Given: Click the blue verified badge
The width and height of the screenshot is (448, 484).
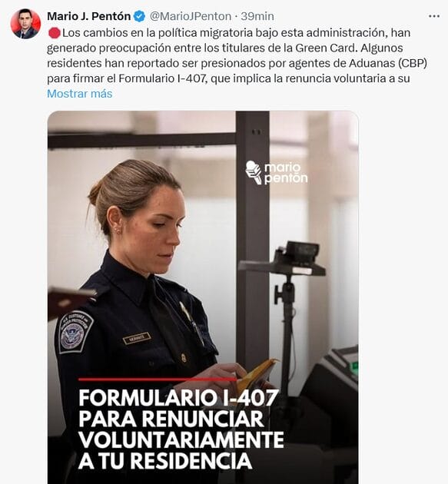Looking at the screenshot, I should pyautogui.click(x=140, y=16).
